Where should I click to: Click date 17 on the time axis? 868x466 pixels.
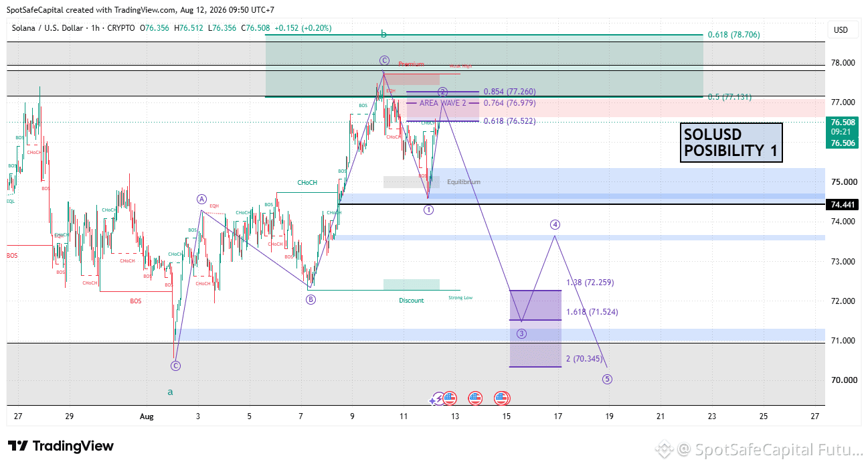click(x=557, y=416)
